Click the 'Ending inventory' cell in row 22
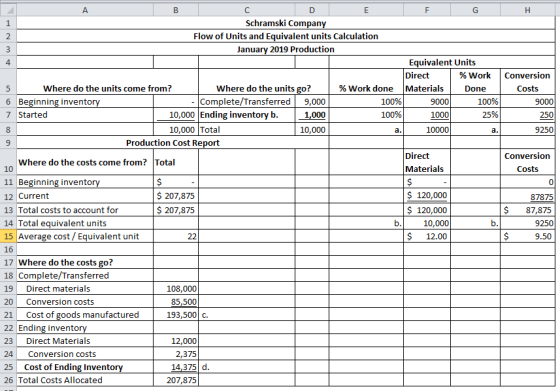The width and height of the screenshot is (560, 391). (85, 328)
